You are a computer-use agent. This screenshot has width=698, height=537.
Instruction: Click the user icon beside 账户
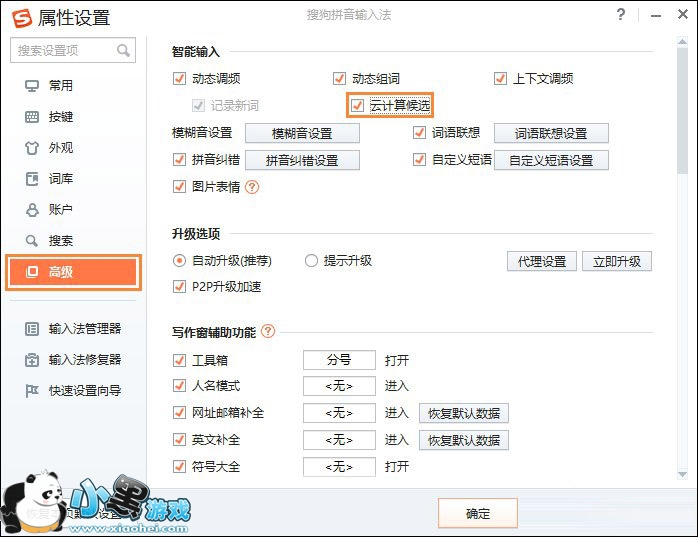[x=32, y=210]
